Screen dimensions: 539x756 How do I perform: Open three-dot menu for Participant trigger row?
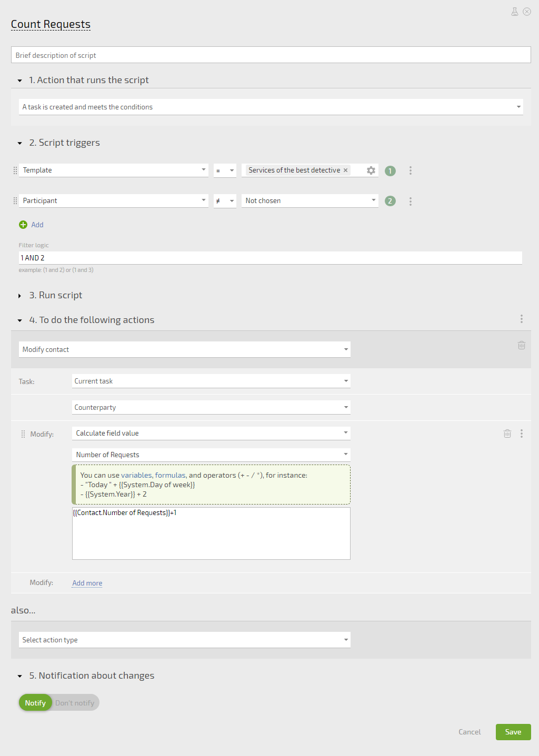411,201
